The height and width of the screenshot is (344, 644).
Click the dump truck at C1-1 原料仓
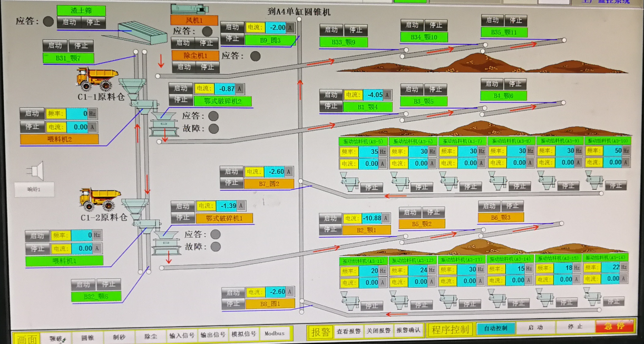click(97, 78)
